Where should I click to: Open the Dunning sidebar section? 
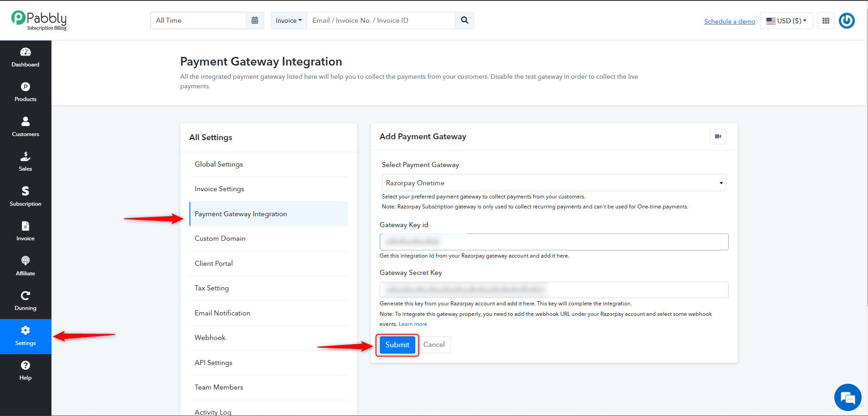coord(26,301)
